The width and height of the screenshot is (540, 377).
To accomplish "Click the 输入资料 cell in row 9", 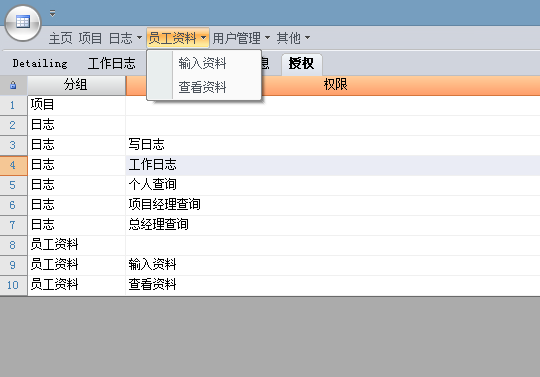I will click(x=333, y=265).
